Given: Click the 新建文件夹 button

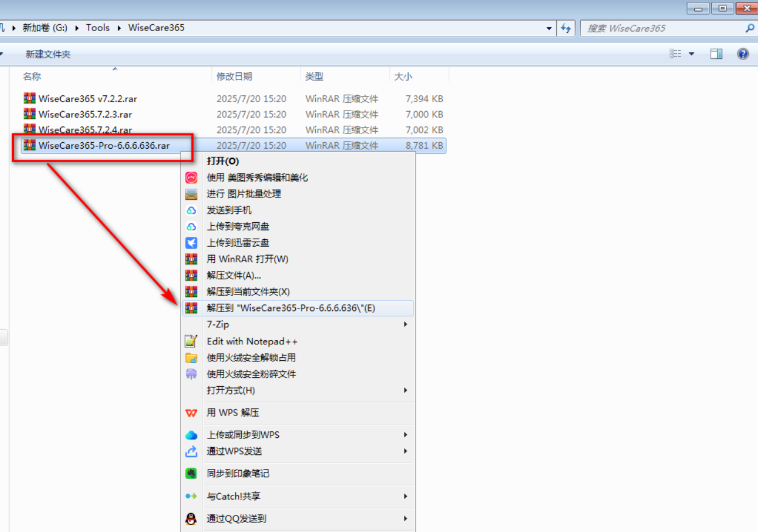Looking at the screenshot, I should click(x=48, y=54).
